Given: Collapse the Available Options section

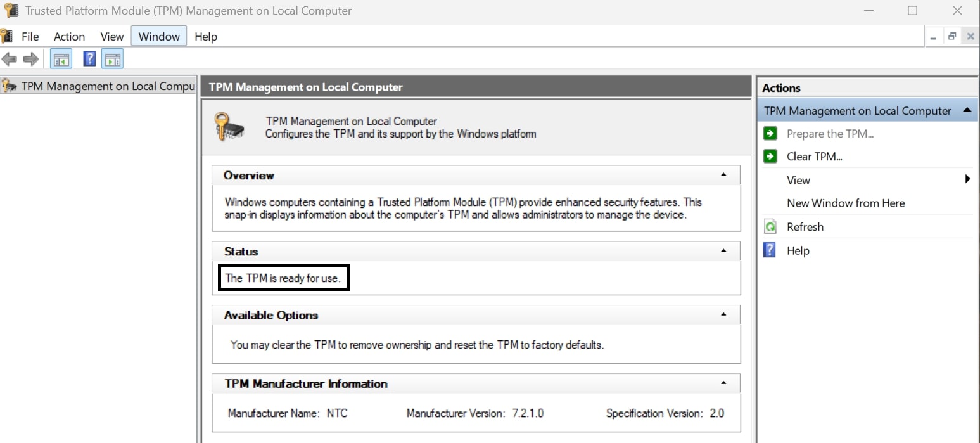Looking at the screenshot, I should [x=723, y=314].
